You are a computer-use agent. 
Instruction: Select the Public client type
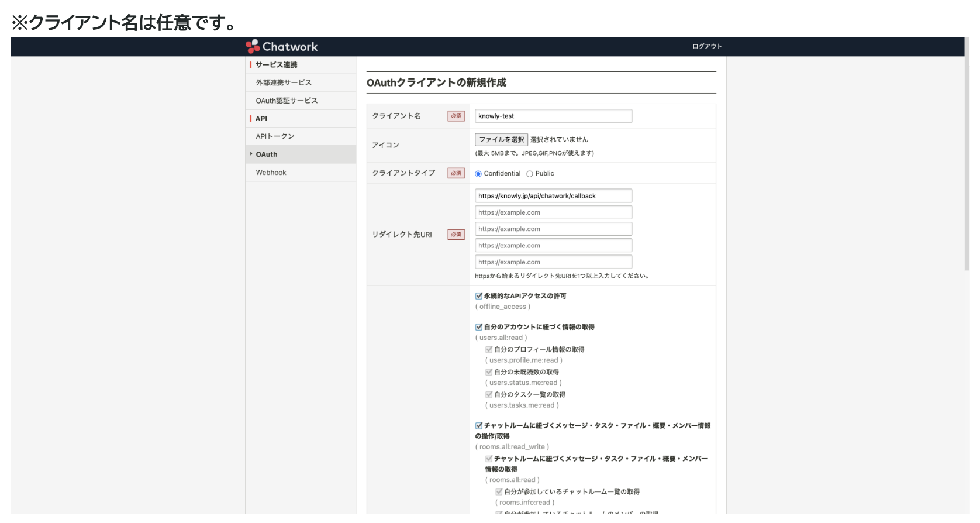(x=530, y=174)
